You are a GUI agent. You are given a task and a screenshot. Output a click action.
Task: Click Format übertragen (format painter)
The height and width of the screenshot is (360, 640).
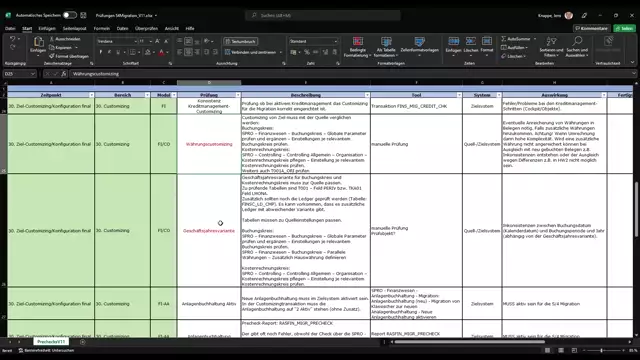[x=69, y=56]
